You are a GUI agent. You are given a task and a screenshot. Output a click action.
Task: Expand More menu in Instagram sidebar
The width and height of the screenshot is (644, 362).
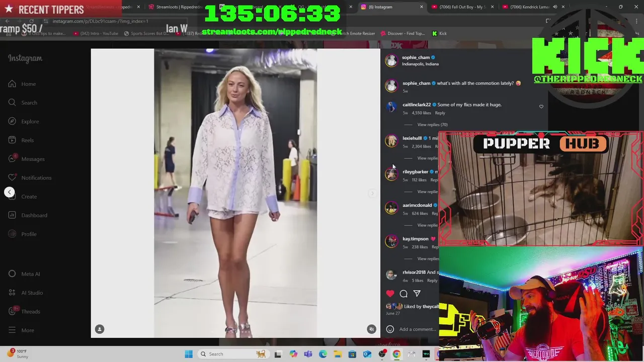coord(21,330)
